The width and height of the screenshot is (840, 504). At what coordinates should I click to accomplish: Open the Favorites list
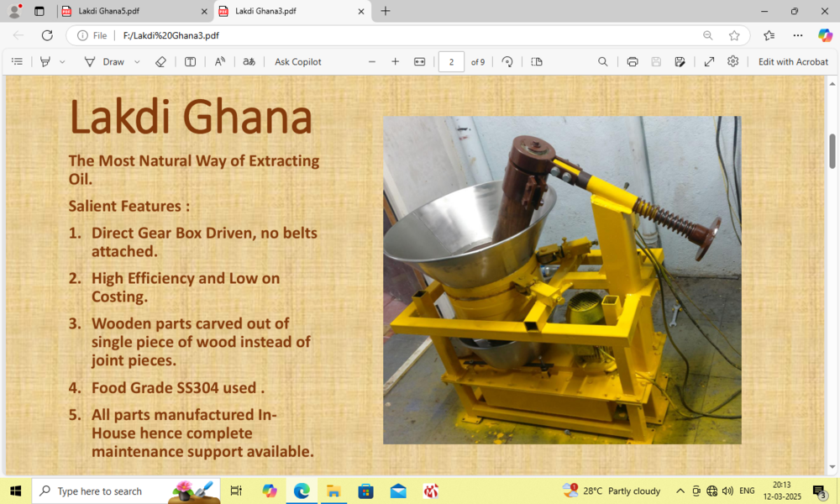click(769, 35)
